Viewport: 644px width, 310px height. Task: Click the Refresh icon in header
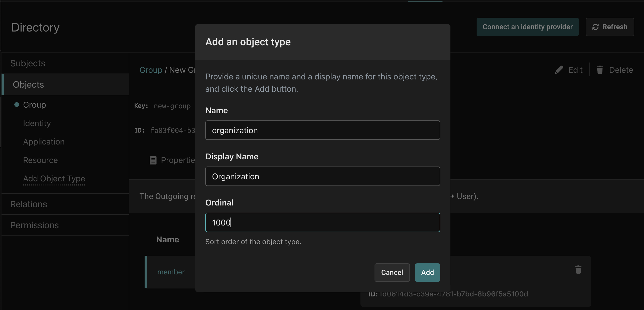tap(595, 27)
